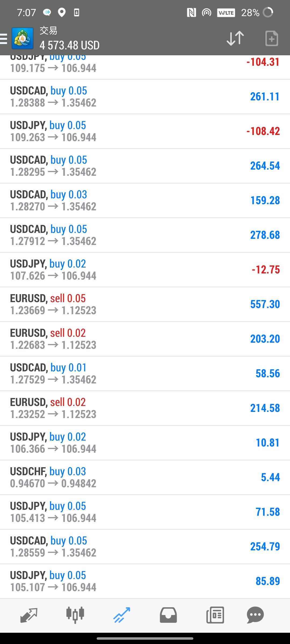Tap the profit value 278.68
The height and width of the screenshot is (644, 290).
[x=265, y=235]
